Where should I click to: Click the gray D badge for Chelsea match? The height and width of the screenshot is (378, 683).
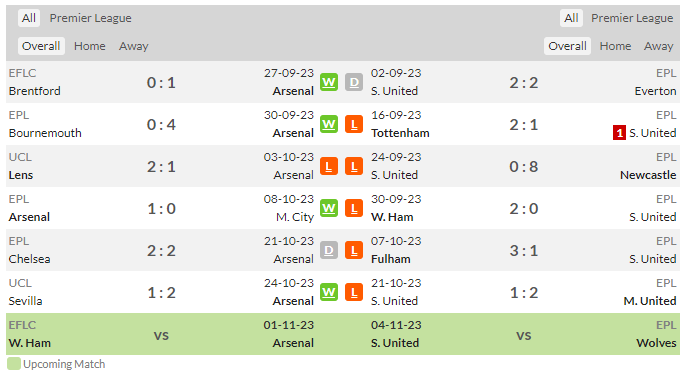coord(329,250)
